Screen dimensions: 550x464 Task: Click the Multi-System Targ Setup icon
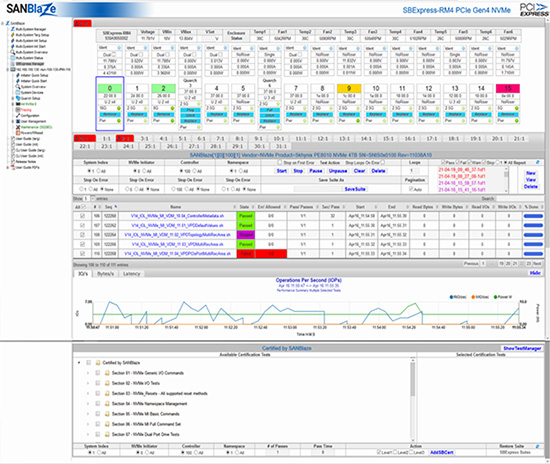tap(13, 35)
